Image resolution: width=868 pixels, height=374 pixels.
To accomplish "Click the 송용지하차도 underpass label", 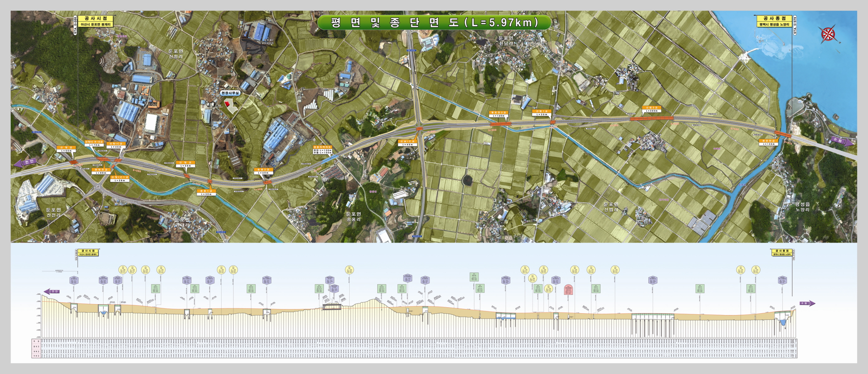I will pos(322,150).
